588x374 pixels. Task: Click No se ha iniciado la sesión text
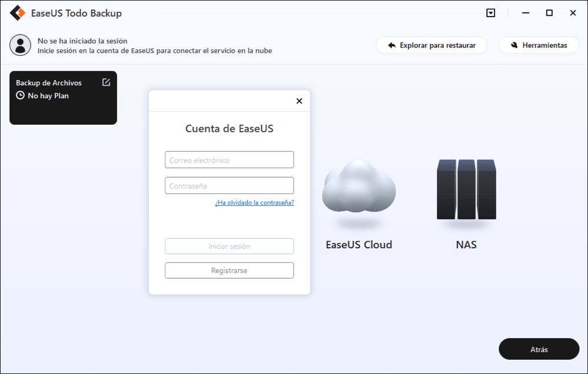82,41
